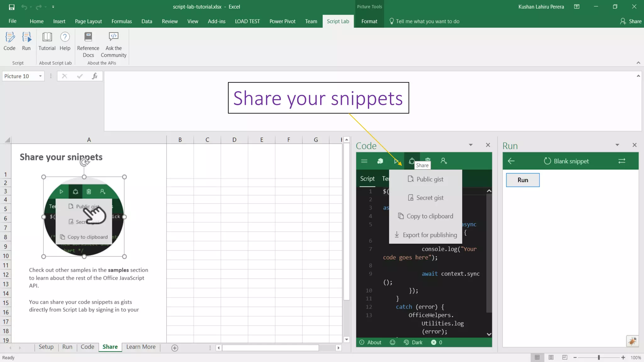Select Public gist from the share menu
Viewport: 644px width, 362px height.
(425, 179)
